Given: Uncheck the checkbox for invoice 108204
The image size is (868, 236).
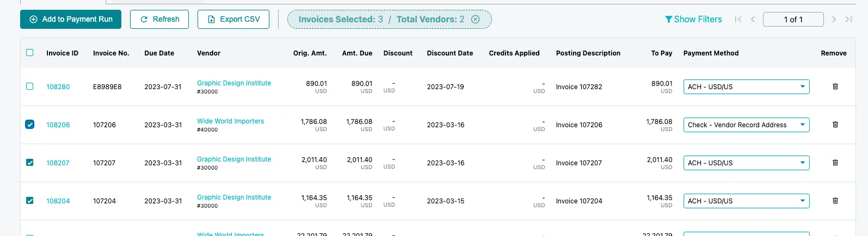Looking at the screenshot, I should click(x=30, y=201).
